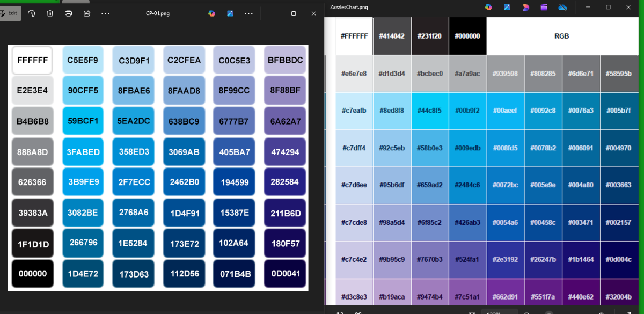The width and height of the screenshot is (644, 314).
Task: Select the #000000 cell in ZazzlesChart
Action: coord(467,36)
